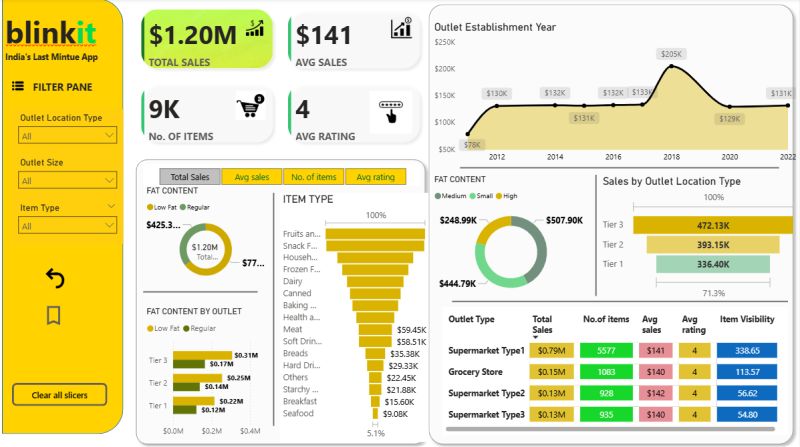Click the Tier 2 393.15K funnel bar

click(713, 244)
